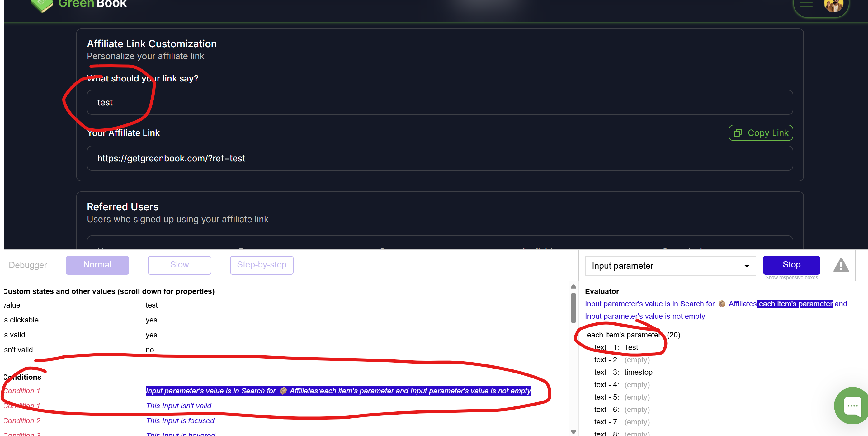Click the Referred Users heading
Image resolution: width=868 pixels, height=436 pixels.
123,207
